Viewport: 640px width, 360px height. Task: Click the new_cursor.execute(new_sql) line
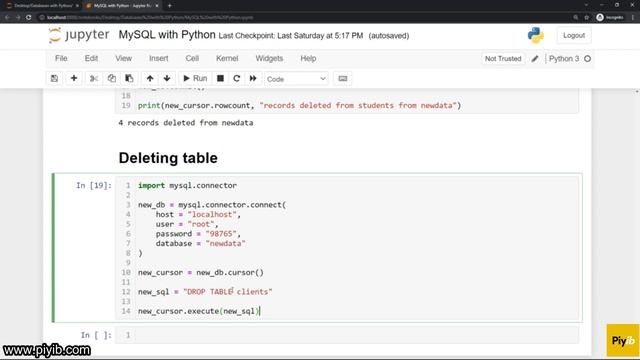tap(199, 311)
